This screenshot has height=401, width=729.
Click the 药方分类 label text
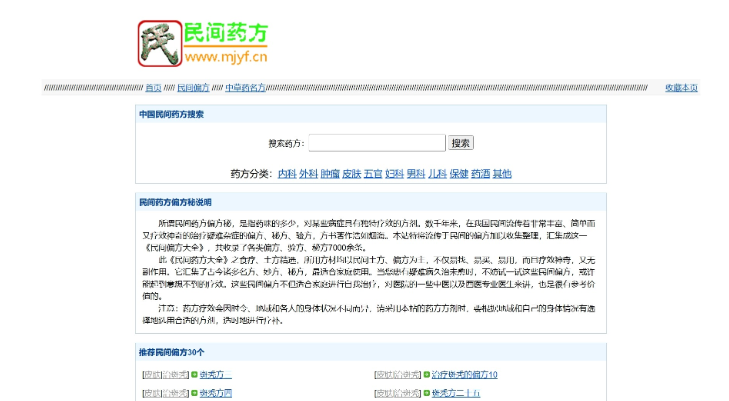pos(251,174)
